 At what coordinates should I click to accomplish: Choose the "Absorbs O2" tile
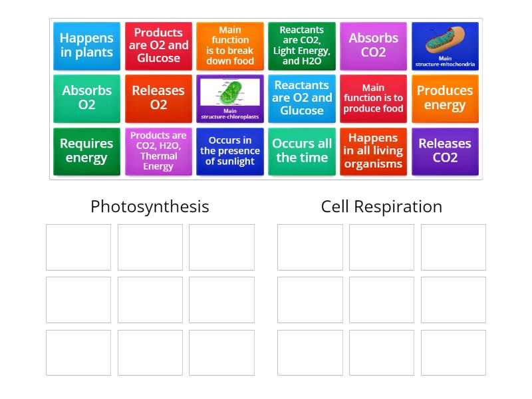86,98
